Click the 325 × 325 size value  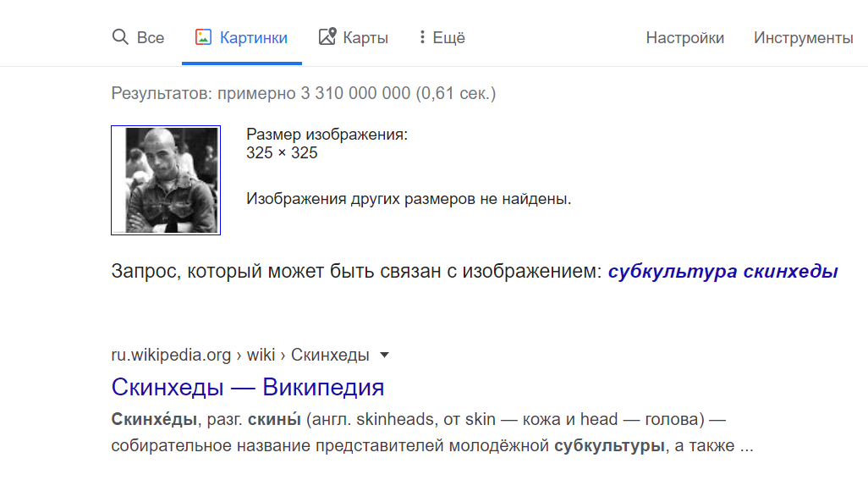coord(282,152)
